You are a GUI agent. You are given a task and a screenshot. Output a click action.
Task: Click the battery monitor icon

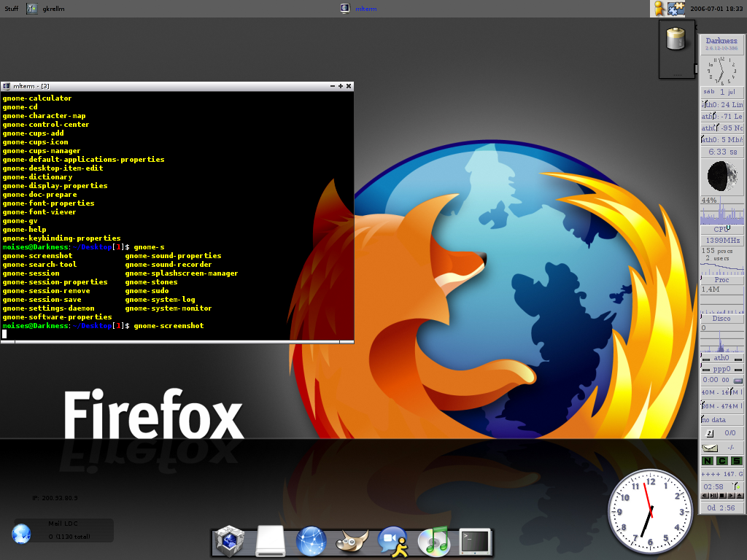coord(677,40)
